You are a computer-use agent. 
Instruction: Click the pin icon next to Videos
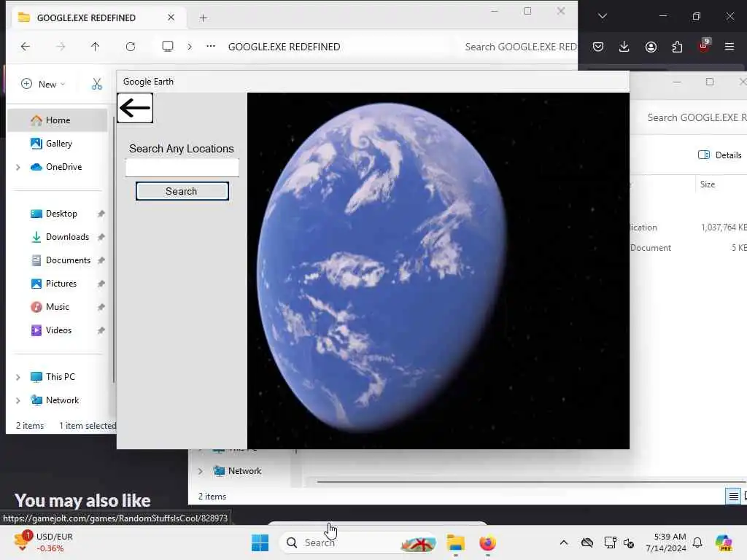point(101,330)
